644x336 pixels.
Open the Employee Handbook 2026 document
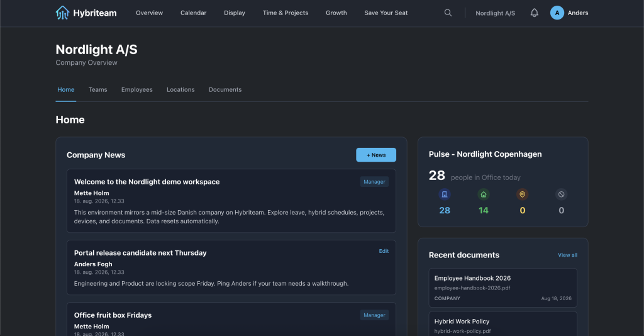[x=502, y=288]
